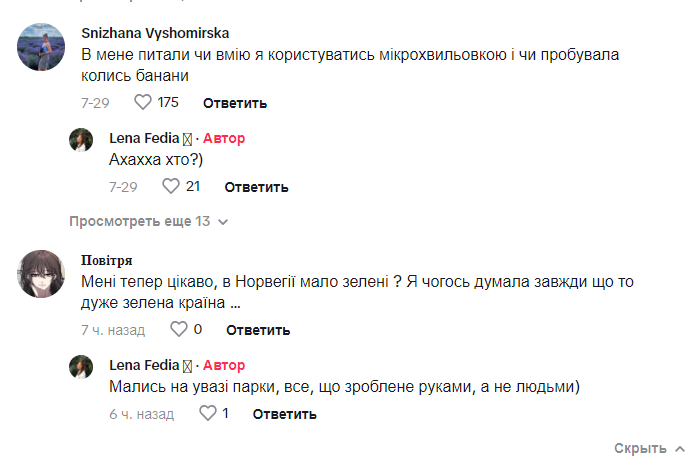Like Snizhana Vyshomirska's comment with heart icon

[142, 102]
